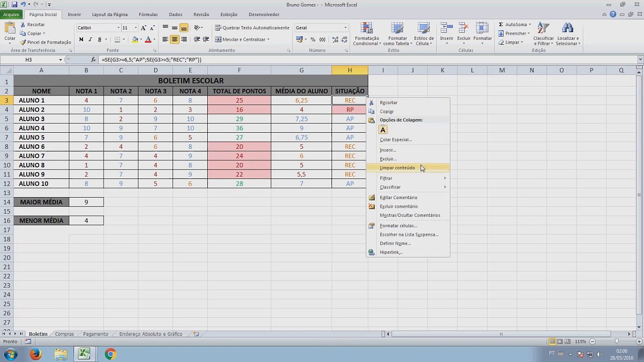Apply percent style number format
This screenshot has height=362, width=644.
click(313, 39)
